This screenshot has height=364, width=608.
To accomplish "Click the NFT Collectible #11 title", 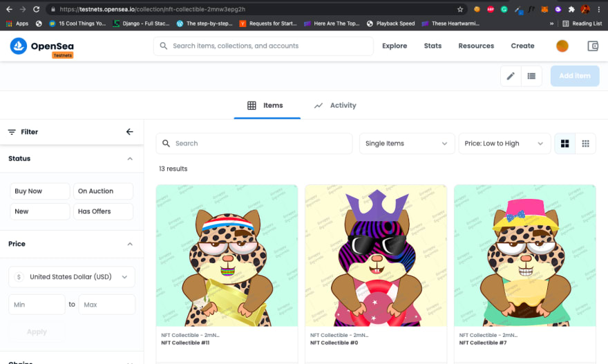I will tap(185, 343).
